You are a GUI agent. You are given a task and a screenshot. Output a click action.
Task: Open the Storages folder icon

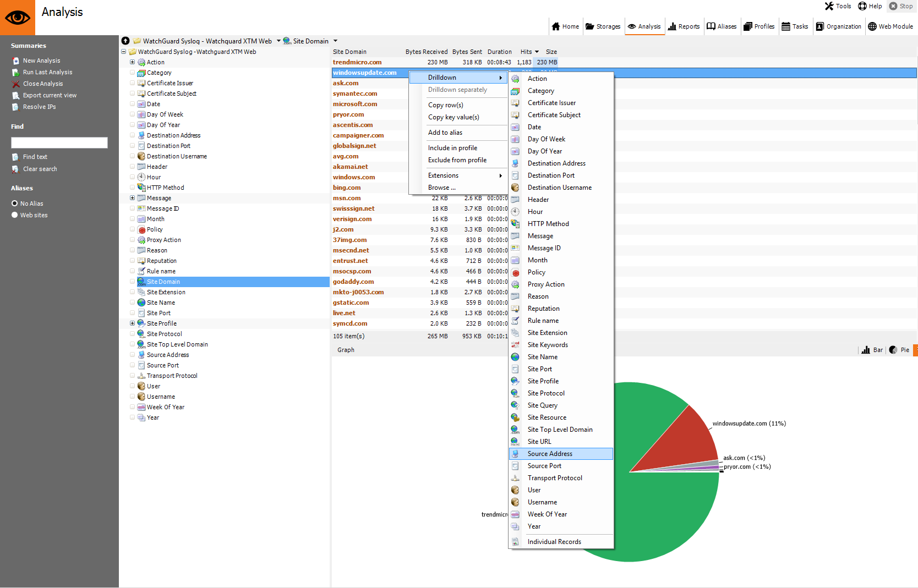[x=589, y=26]
